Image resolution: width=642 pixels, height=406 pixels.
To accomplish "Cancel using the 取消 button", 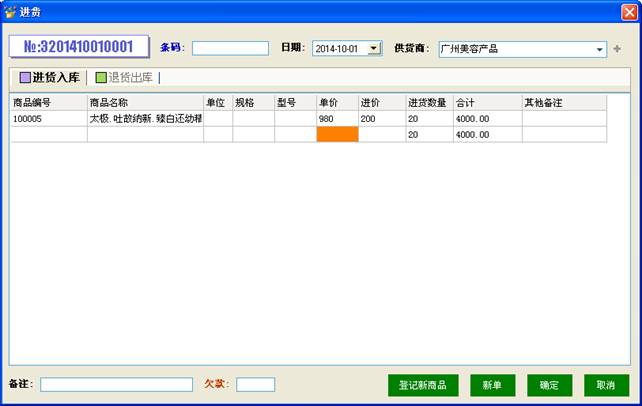I will click(606, 385).
